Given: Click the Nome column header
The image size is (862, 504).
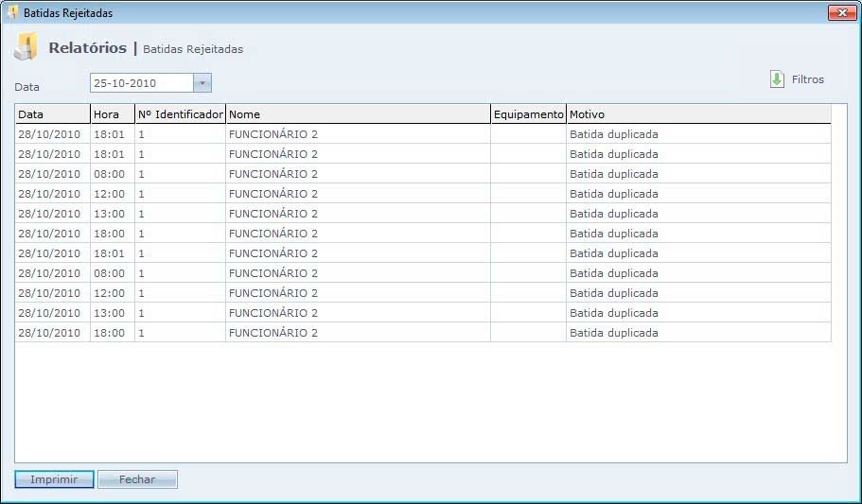Looking at the screenshot, I should pos(358,114).
